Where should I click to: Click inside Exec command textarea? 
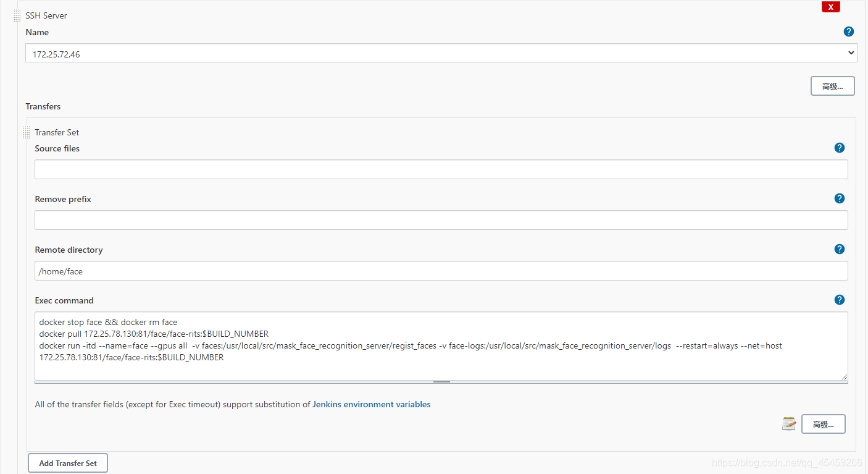coord(441,346)
